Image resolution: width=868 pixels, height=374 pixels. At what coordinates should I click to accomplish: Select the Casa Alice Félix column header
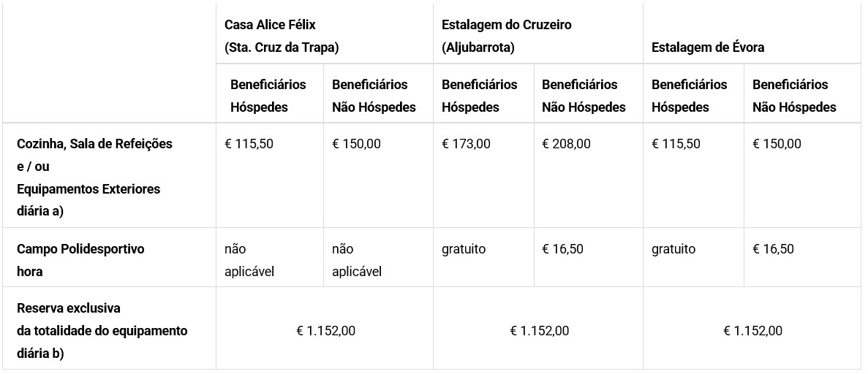[282, 37]
